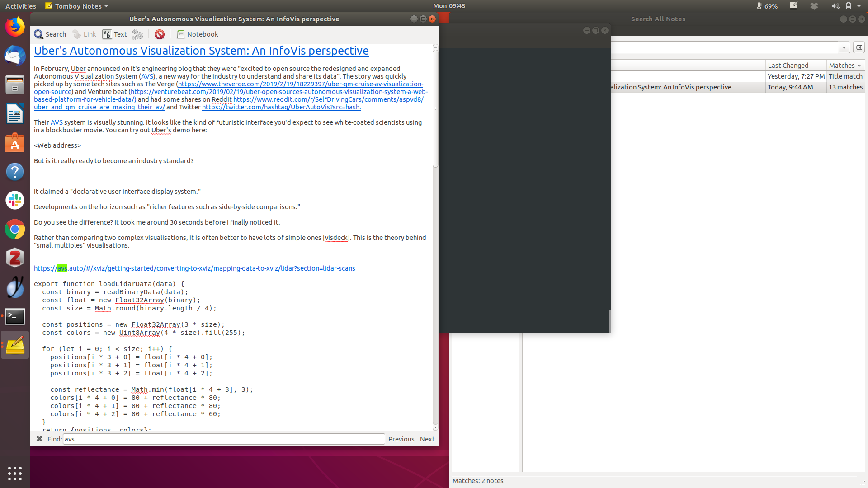868x488 pixels.
Task: Click the Next find button
Action: coord(427,439)
